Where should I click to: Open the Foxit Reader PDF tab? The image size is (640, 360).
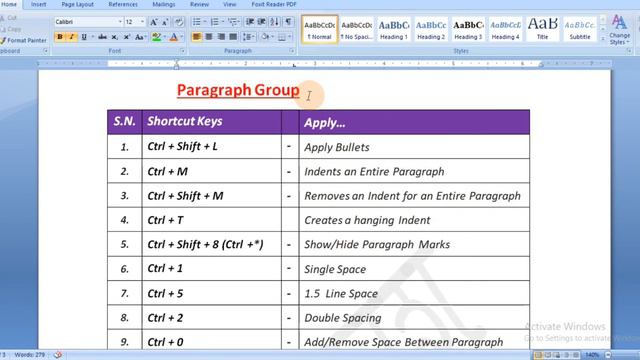[x=274, y=4]
